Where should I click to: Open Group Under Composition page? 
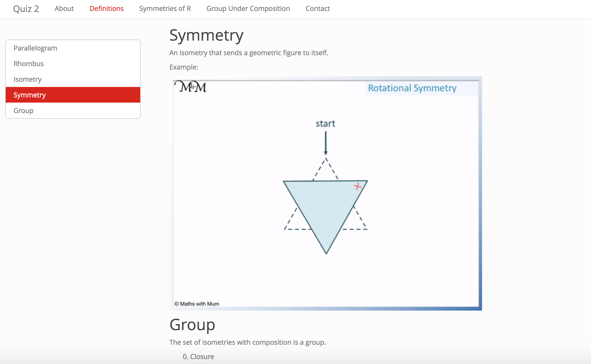point(248,9)
